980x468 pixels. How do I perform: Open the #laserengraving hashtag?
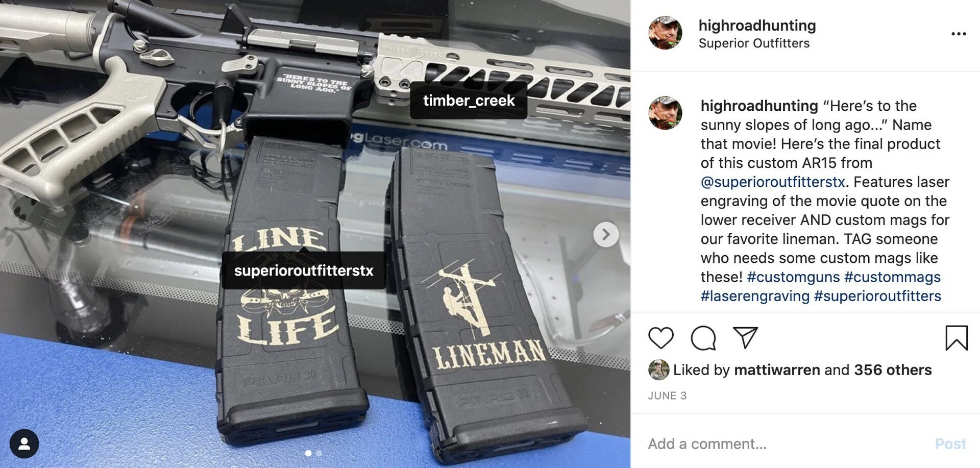[755, 296]
